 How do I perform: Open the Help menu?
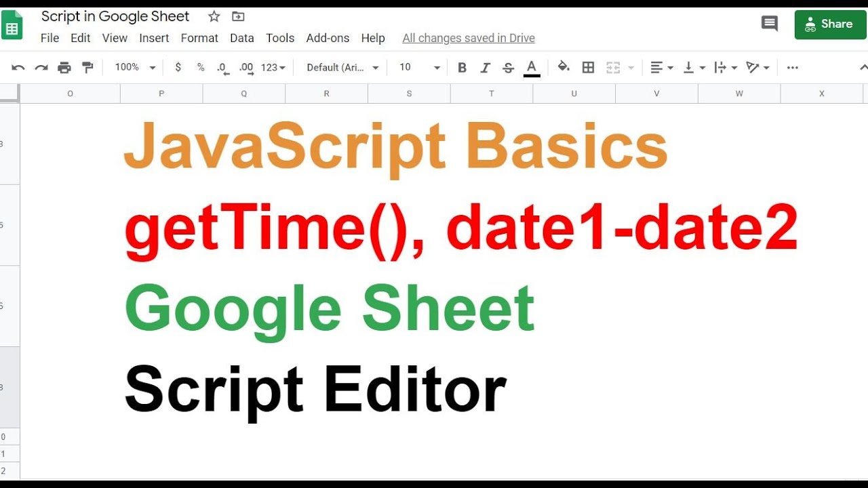pyautogui.click(x=373, y=38)
